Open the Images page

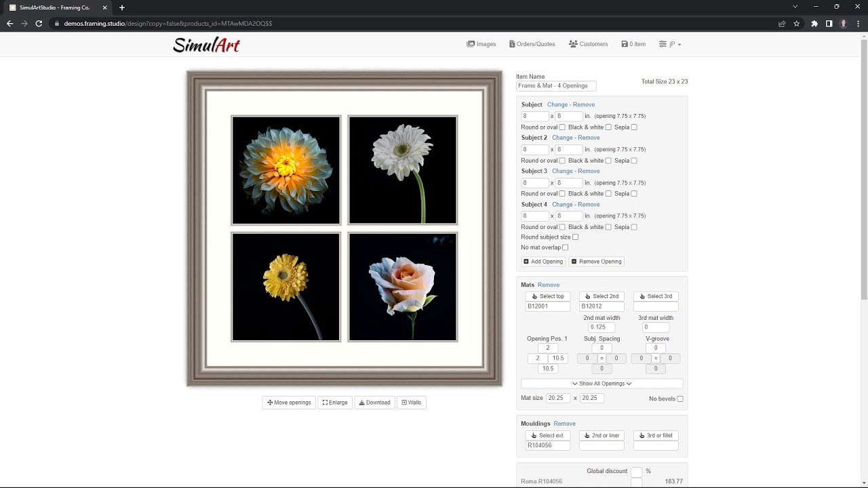click(x=481, y=44)
